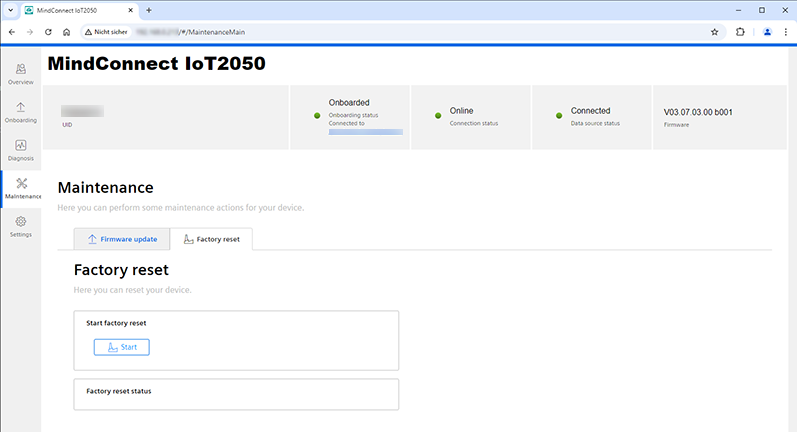
Task: Switch to the Firmware update tab
Action: tap(122, 239)
